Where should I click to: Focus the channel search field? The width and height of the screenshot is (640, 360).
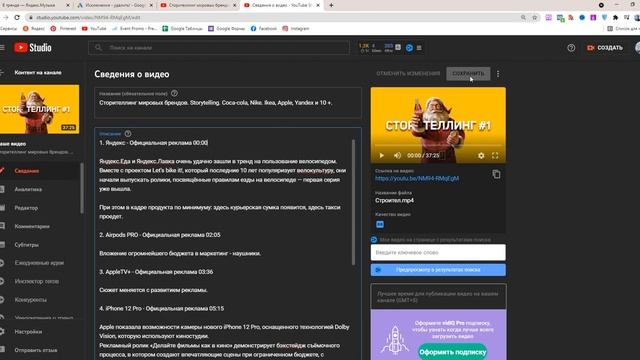[219, 48]
